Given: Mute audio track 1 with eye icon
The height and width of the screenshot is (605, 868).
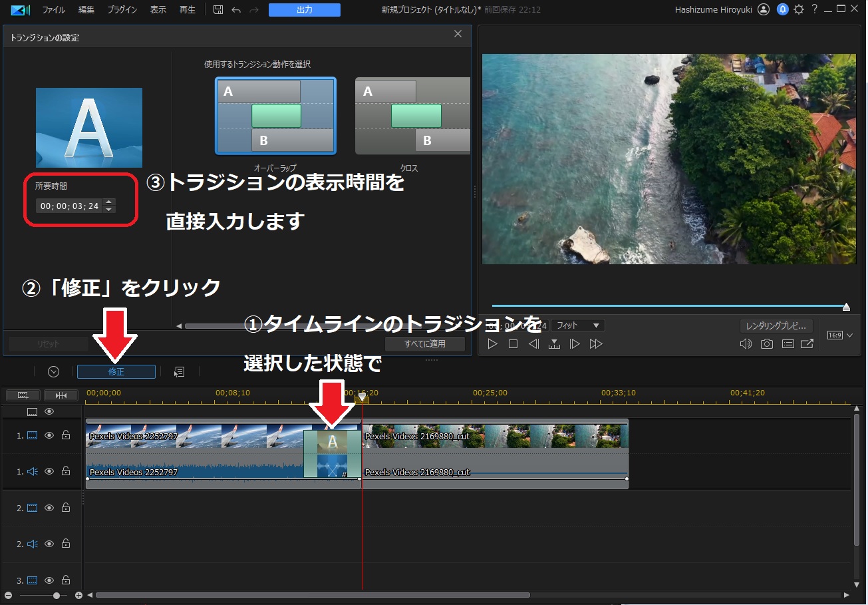Looking at the screenshot, I should click(x=49, y=471).
